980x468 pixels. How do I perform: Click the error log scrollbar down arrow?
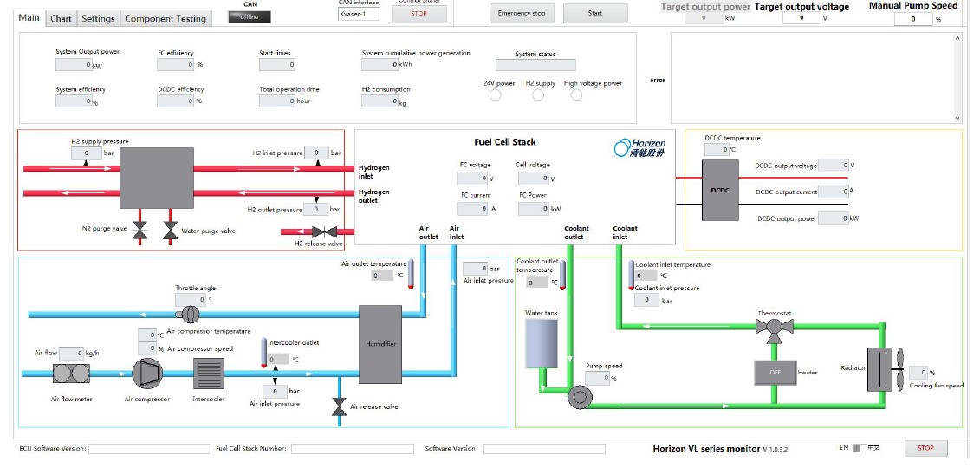(957, 118)
